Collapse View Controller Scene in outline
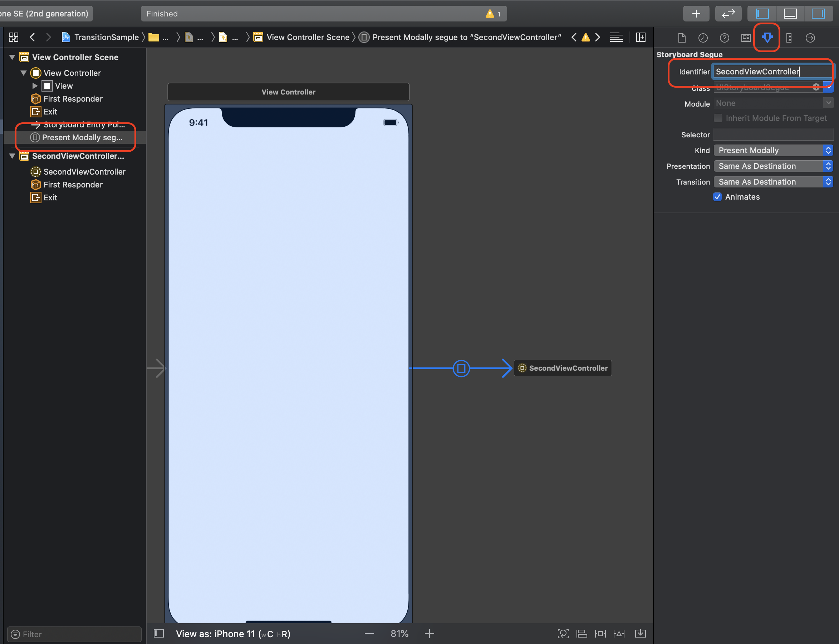 click(12, 57)
